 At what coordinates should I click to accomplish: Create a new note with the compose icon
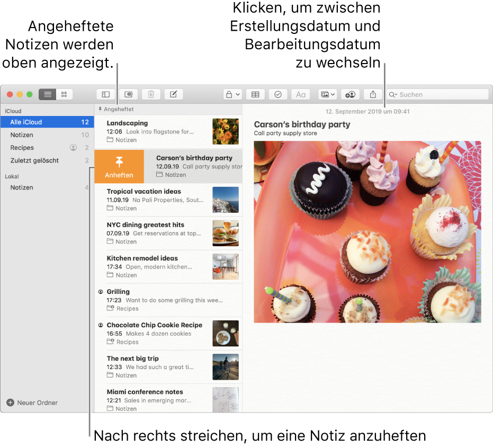point(173,94)
